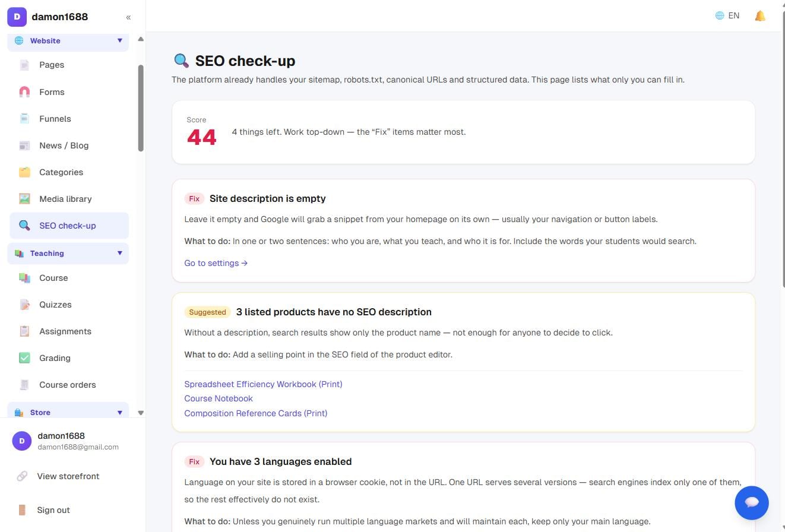Open Grading menu item
The image size is (785, 532).
point(69,358)
